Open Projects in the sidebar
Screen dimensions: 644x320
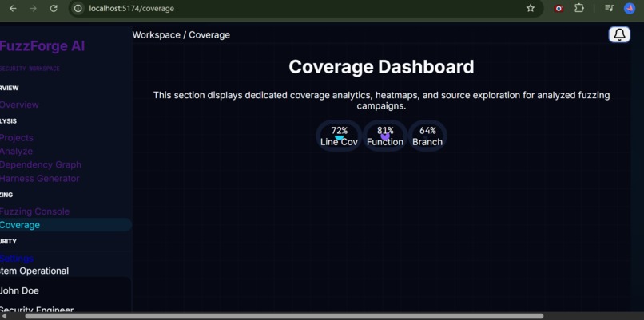[17, 138]
